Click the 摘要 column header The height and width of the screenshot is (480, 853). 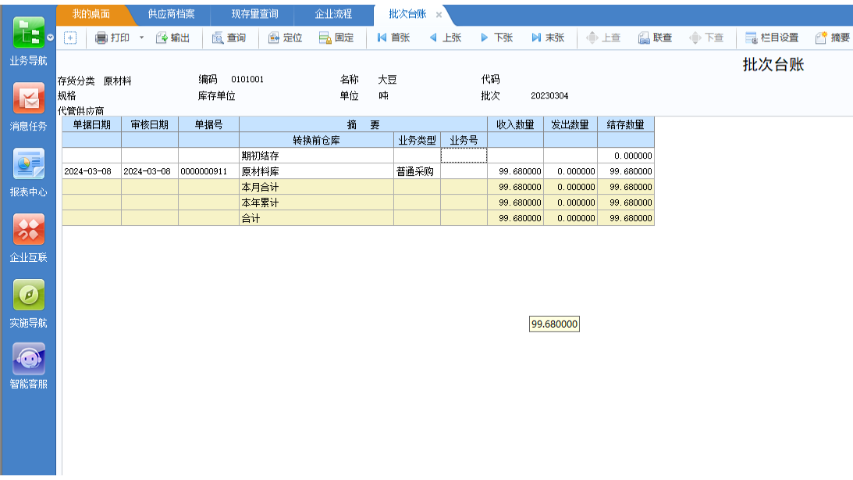363,125
